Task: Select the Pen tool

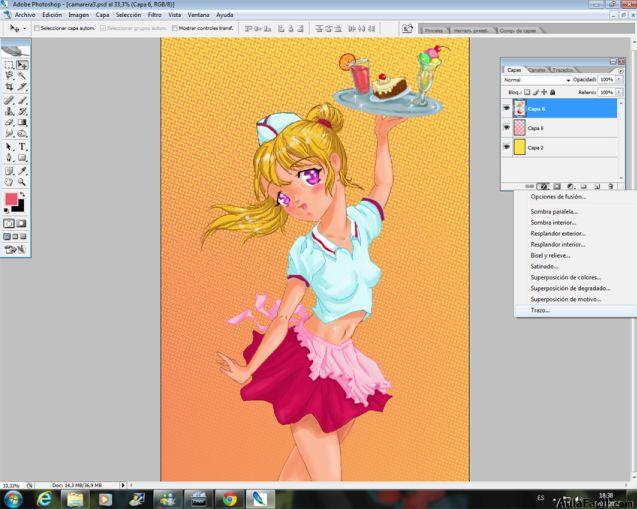Action: [9, 158]
